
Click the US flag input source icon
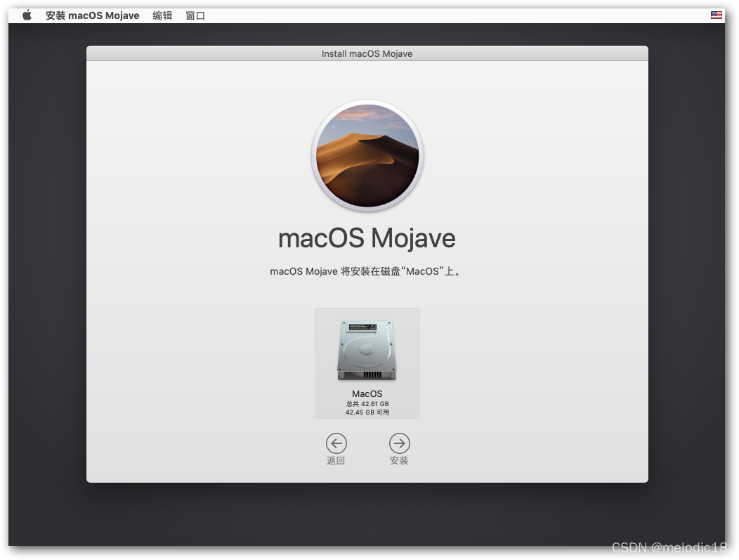click(716, 15)
